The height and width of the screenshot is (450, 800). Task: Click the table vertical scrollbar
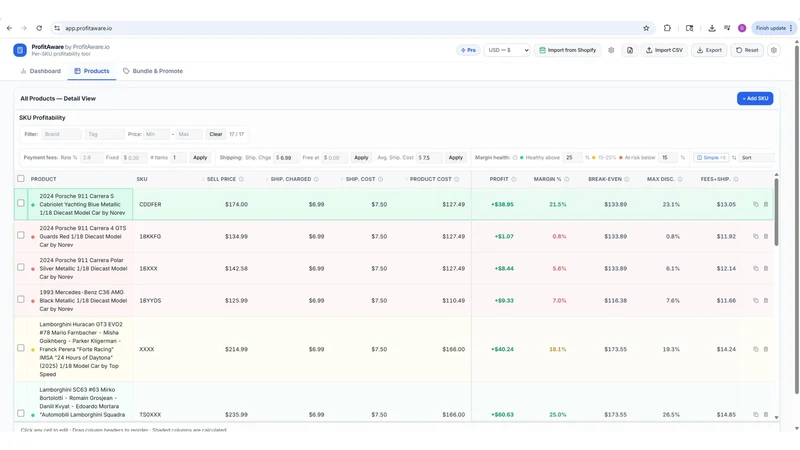[776, 212]
